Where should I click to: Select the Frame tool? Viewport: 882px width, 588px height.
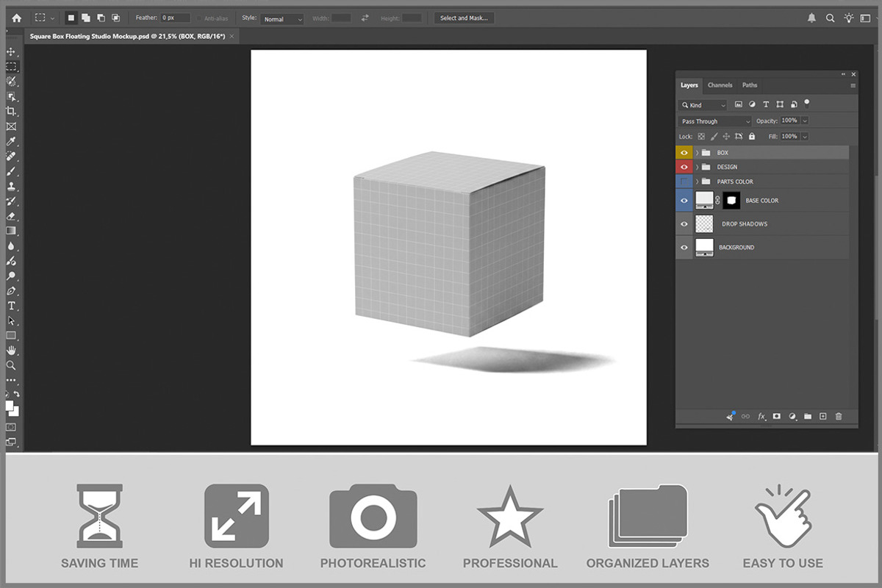[11, 126]
